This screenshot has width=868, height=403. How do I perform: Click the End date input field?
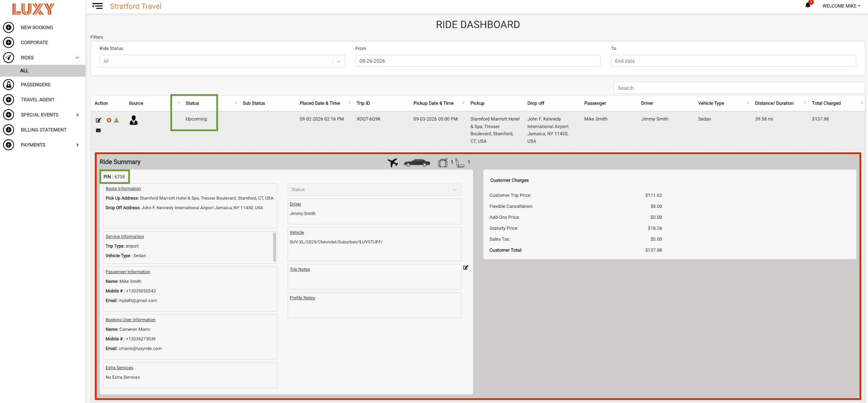[x=733, y=61]
